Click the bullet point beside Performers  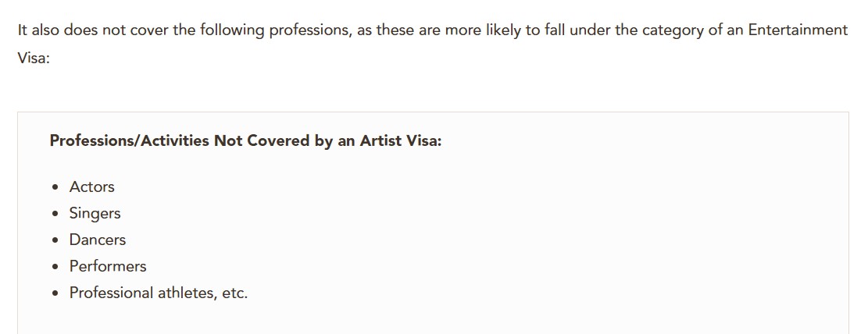[x=55, y=267]
